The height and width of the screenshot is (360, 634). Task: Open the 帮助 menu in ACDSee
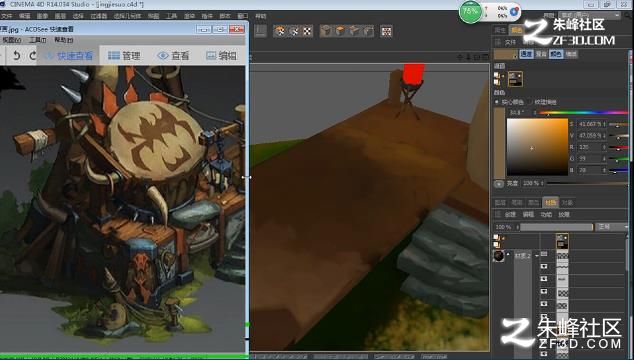click(63, 40)
